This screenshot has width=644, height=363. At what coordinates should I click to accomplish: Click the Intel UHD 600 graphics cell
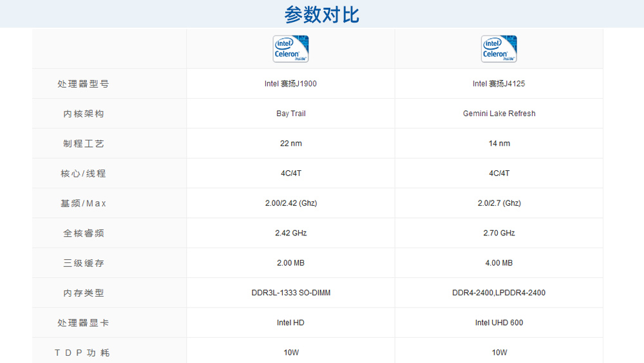499,322
